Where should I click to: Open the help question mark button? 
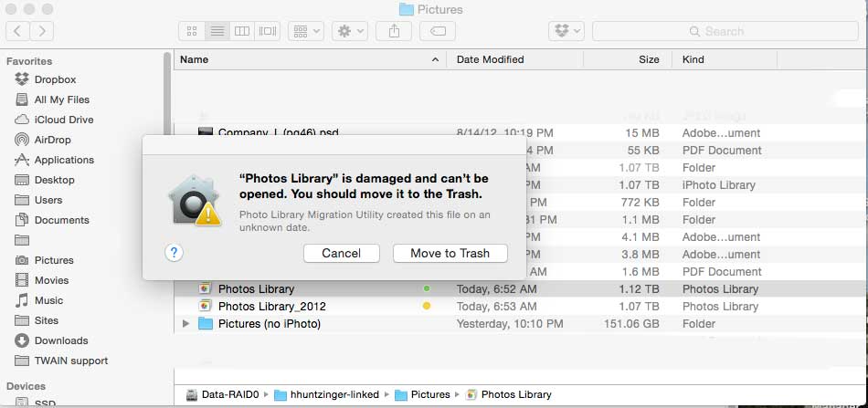(175, 253)
